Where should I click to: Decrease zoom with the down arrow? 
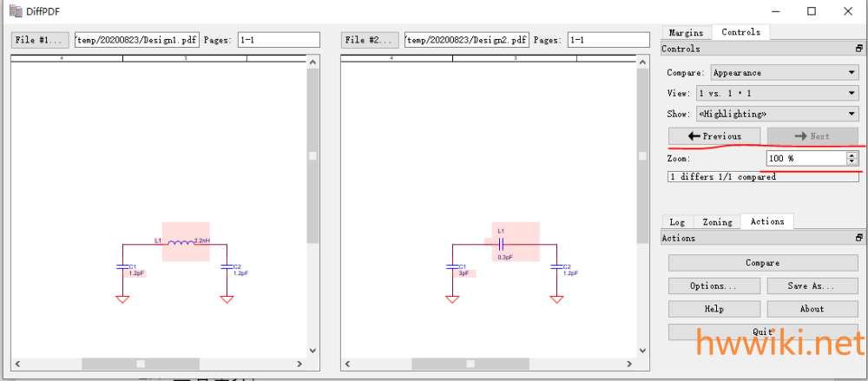tap(852, 161)
